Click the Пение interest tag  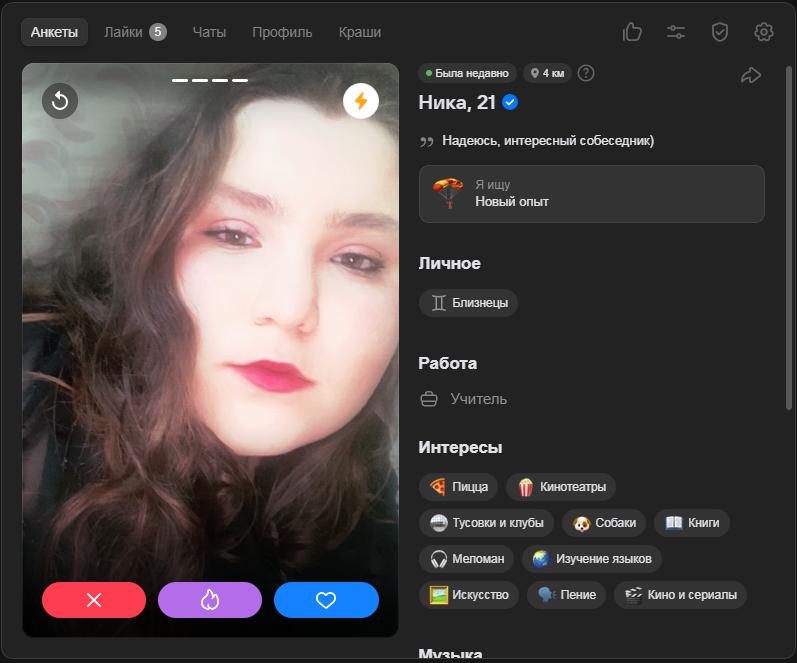(566, 595)
